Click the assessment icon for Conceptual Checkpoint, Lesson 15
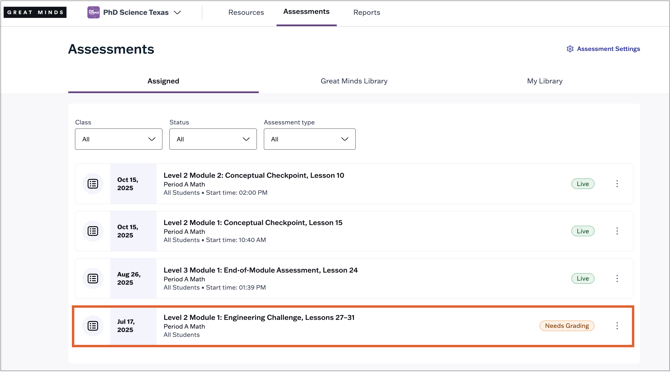670x372 pixels. click(93, 231)
